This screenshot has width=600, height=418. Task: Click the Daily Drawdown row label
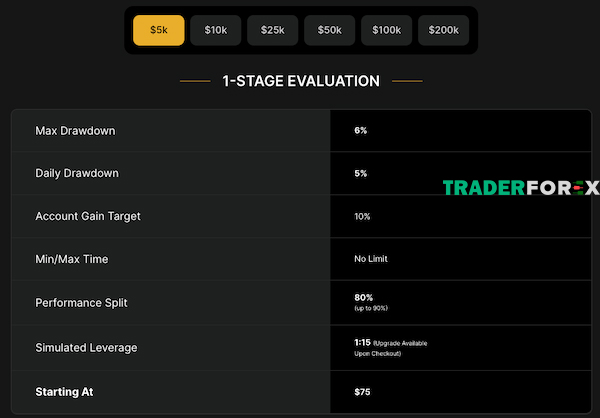77,173
